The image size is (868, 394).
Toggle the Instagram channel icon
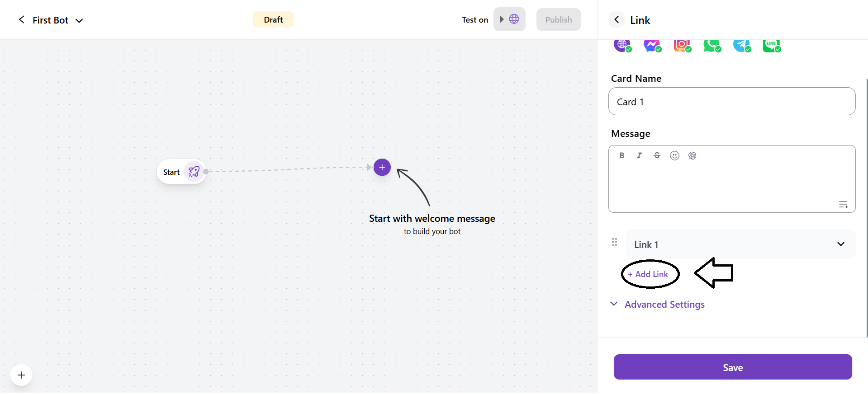(682, 45)
